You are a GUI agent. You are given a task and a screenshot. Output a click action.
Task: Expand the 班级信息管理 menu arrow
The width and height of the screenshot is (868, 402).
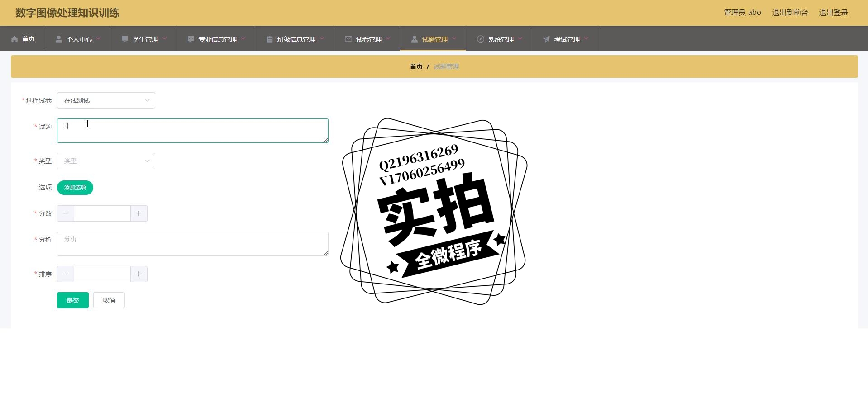(322, 38)
